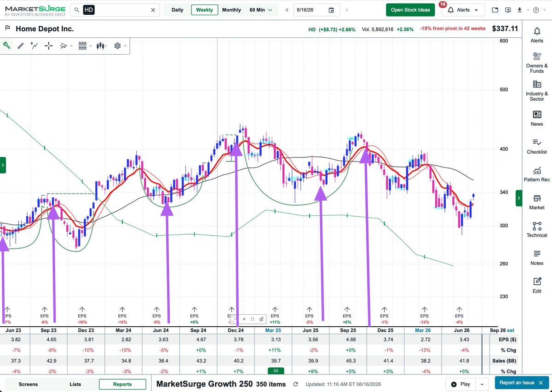This screenshot has height=392, width=552.
Task: Click the Play button
Action: [x=461, y=384]
